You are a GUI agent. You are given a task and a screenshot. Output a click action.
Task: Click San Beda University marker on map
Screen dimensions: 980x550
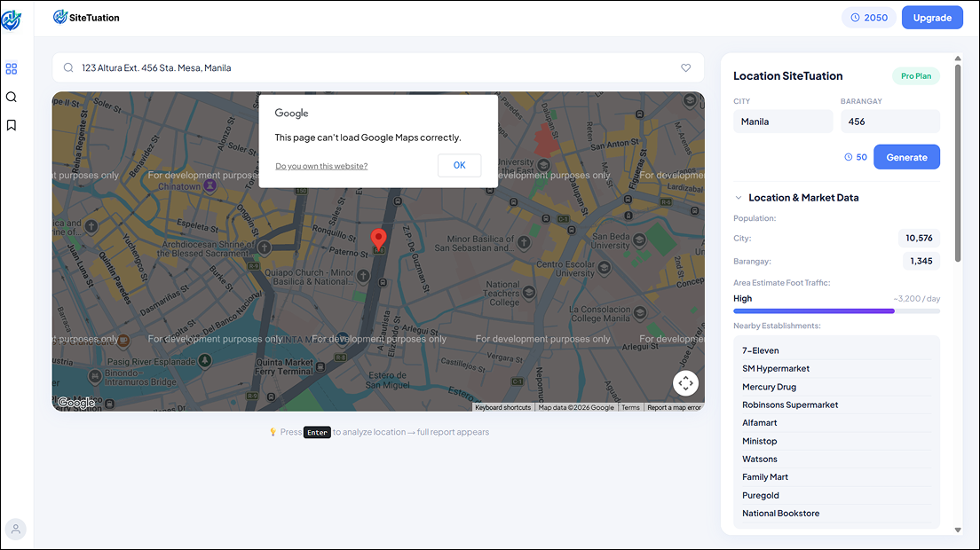click(x=639, y=240)
